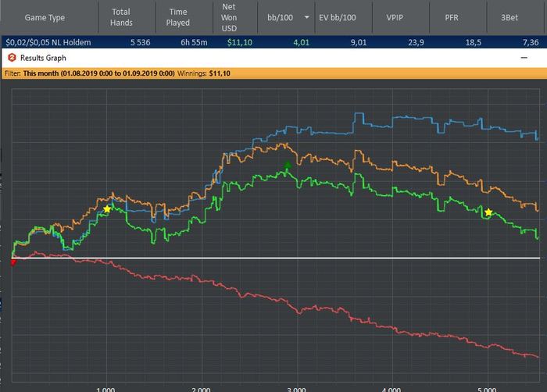The image size is (547, 392).
Task: Click the 5 536 total hands value
Action: pos(140,42)
